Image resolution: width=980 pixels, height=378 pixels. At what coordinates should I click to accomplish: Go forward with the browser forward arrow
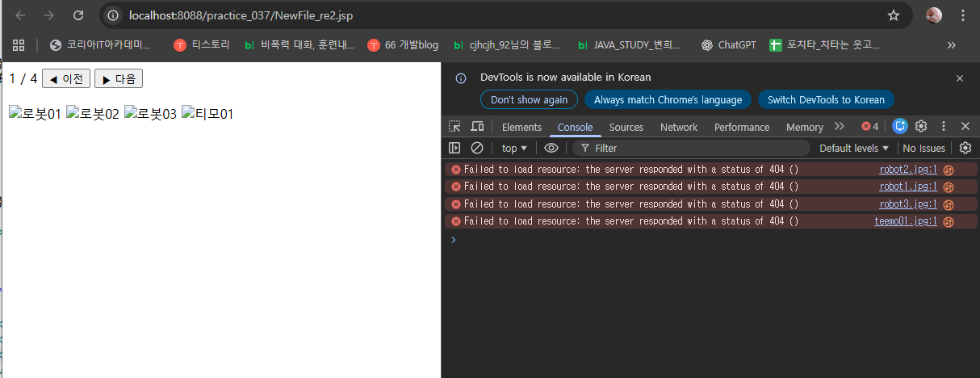[x=49, y=15]
